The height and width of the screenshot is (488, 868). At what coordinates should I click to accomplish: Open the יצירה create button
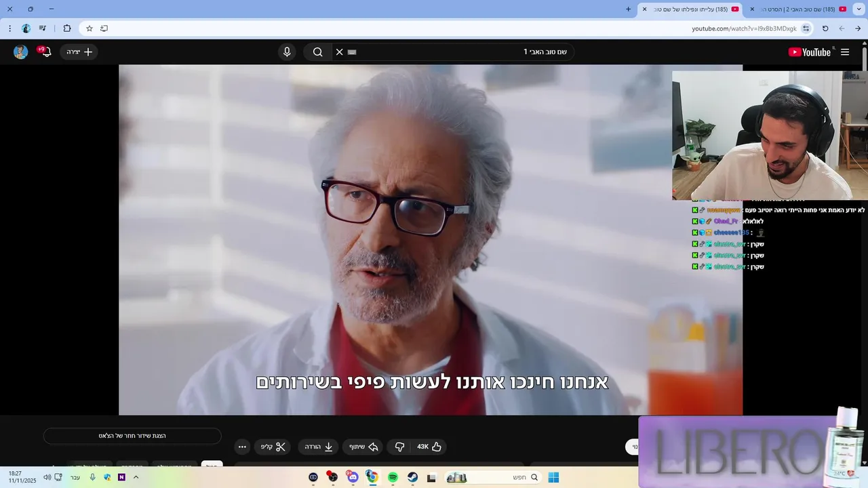coord(79,52)
